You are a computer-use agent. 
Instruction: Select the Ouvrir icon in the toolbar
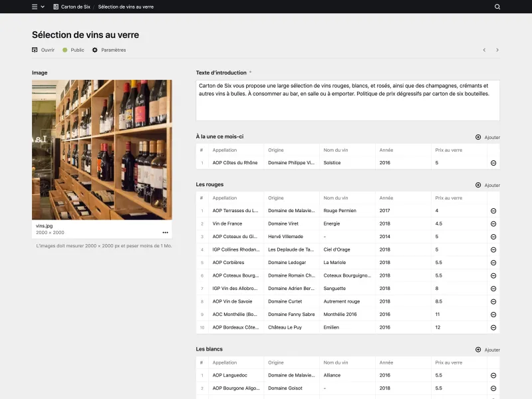point(34,49)
